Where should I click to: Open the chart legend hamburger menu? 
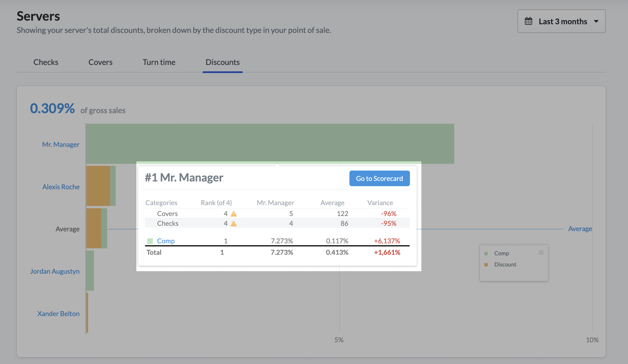(541, 253)
